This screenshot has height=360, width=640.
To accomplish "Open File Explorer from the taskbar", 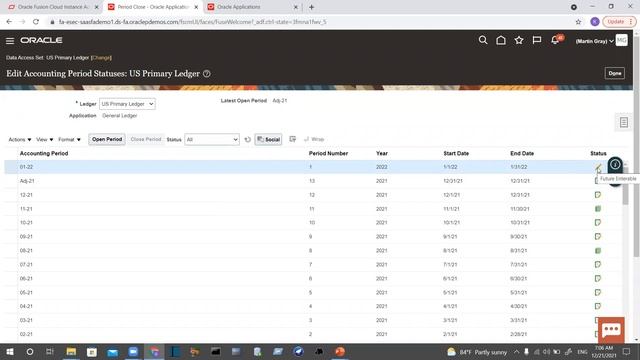I will pos(71,351).
